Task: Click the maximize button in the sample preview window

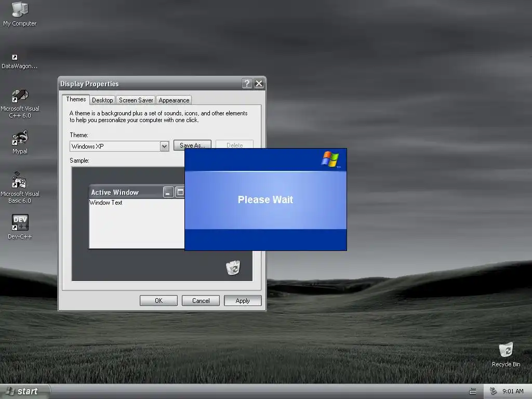Action: (x=180, y=192)
